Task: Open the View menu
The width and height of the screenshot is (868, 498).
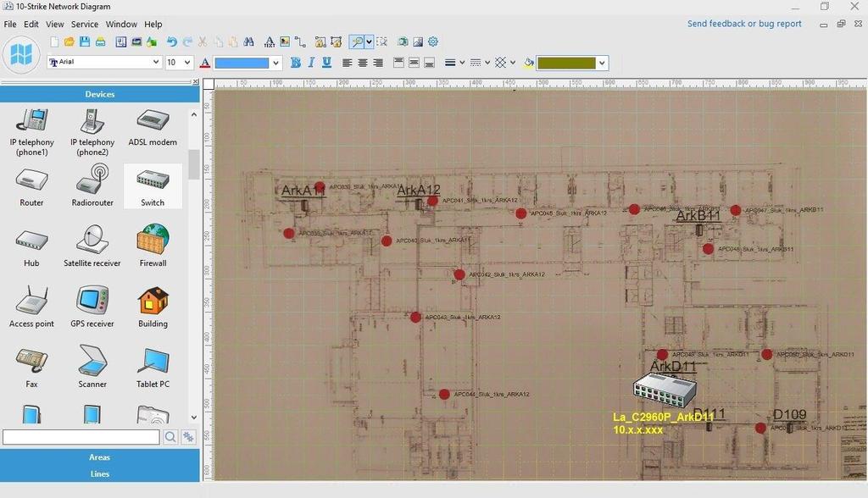Action: click(55, 25)
